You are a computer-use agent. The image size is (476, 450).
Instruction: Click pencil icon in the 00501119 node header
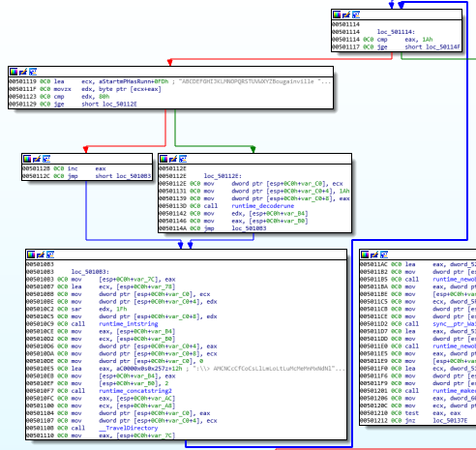pyautogui.click(x=23, y=72)
